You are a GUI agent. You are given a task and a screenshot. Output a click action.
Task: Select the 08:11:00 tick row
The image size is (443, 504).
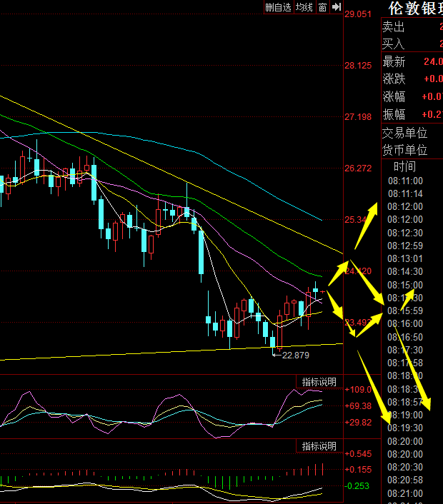405,181
